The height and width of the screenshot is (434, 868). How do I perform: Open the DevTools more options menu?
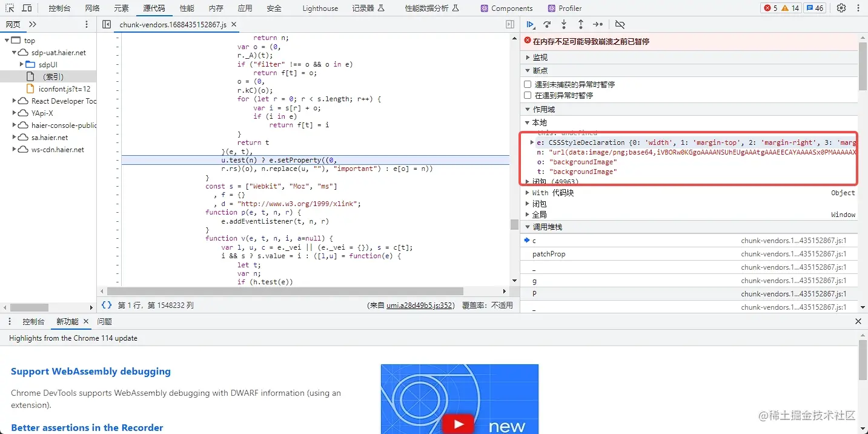(858, 8)
